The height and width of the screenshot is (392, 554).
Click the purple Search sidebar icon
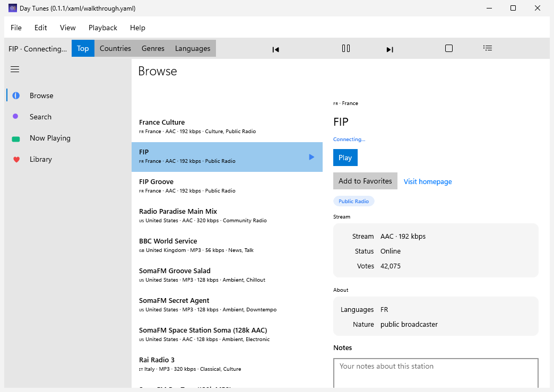point(15,116)
